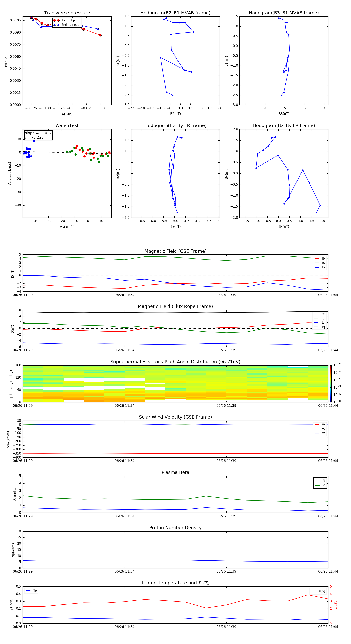
Task: Select the "Bz'" legend entry
Action: [x=320, y=323]
